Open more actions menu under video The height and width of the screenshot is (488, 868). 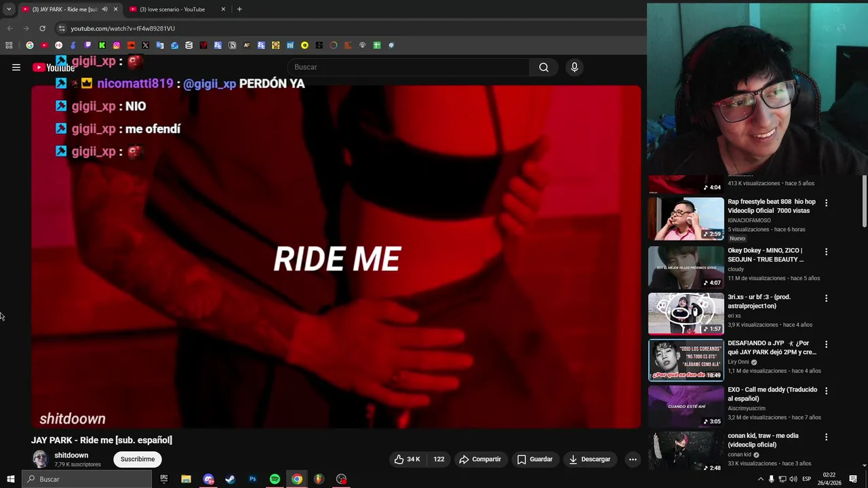pyautogui.click(x=633, y=460)
